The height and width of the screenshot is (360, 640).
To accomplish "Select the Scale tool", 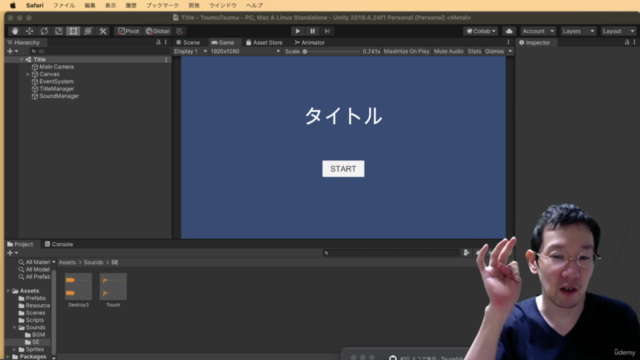I will (59, 31).
